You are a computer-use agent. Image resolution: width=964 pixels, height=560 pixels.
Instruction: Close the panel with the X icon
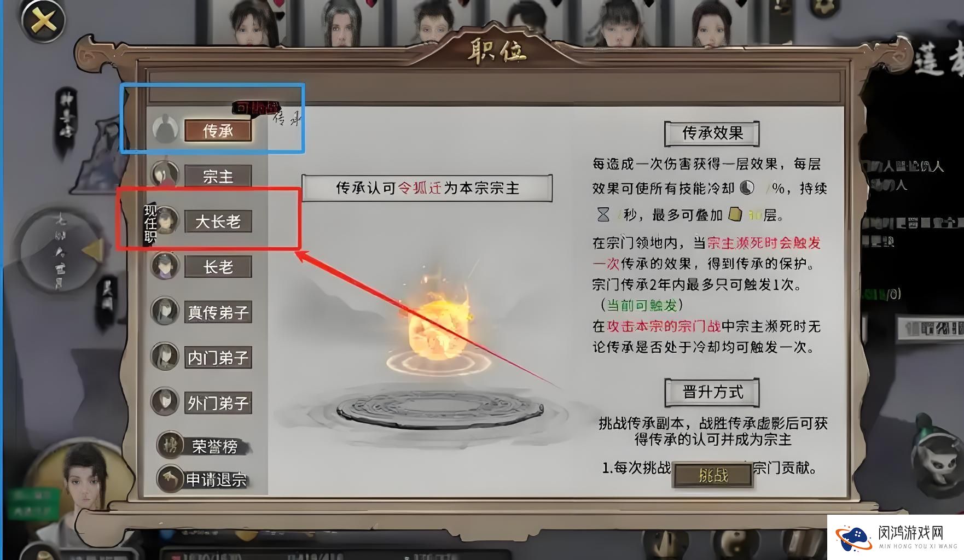coord(43,21)
